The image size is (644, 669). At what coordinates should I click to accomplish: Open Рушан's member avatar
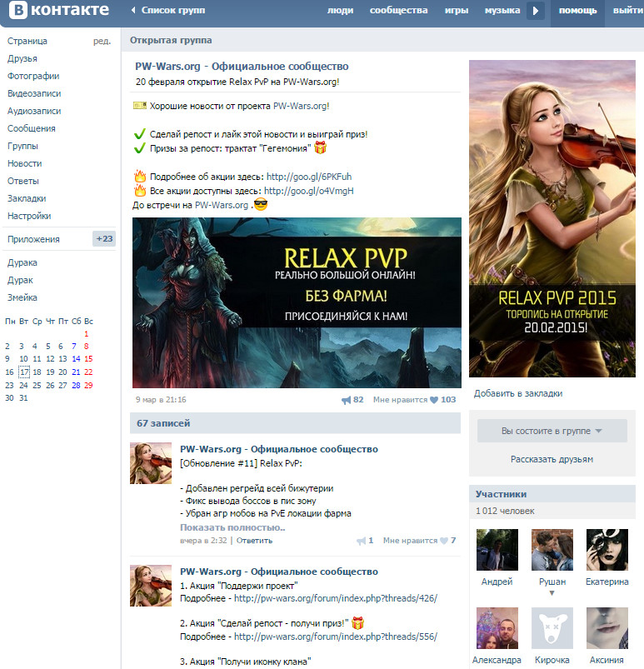[552, 550]
